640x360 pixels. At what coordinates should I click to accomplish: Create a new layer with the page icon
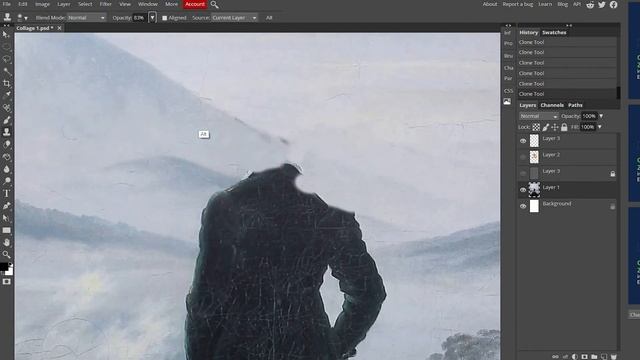click(604, 356)
